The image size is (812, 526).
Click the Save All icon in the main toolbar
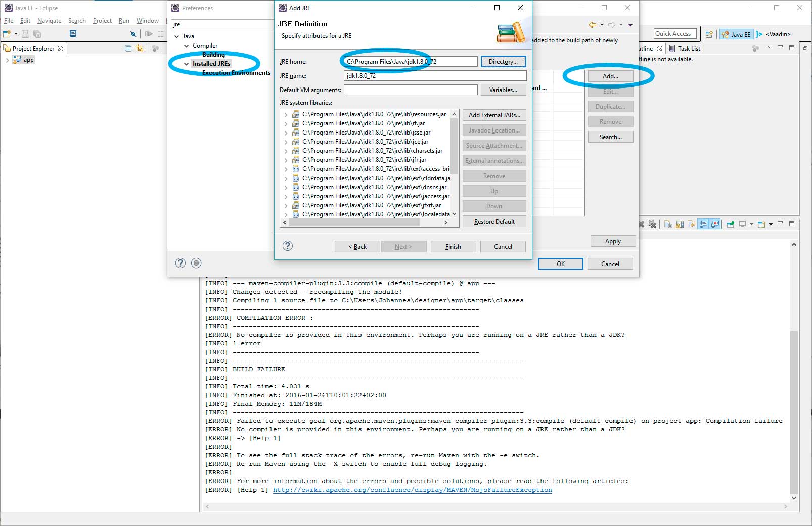tap(37, 34)
